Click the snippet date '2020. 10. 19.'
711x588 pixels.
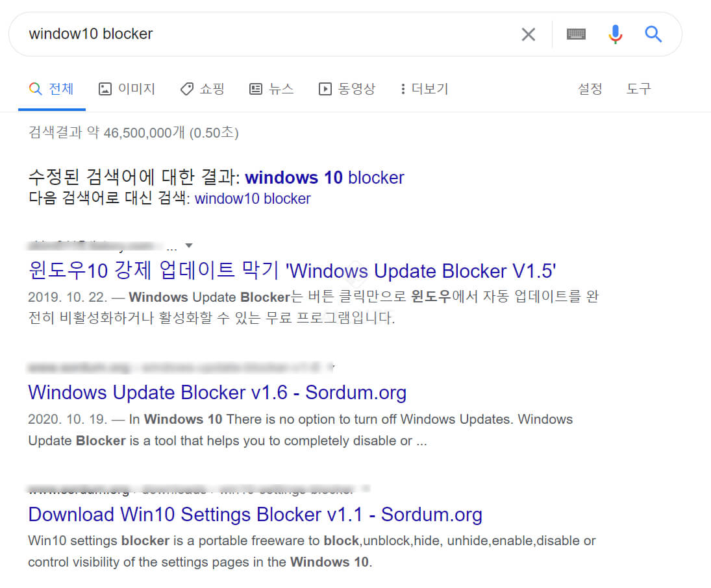(68, 419)
